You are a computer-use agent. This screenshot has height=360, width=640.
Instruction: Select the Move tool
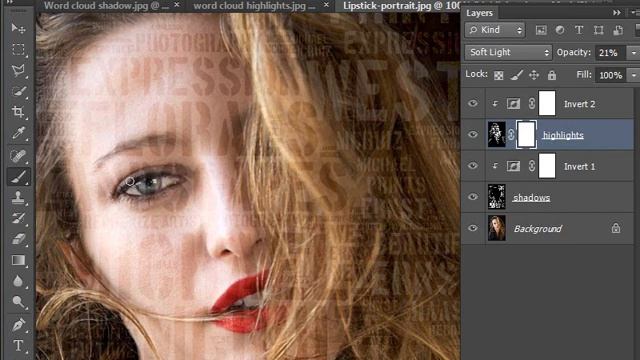18,29
